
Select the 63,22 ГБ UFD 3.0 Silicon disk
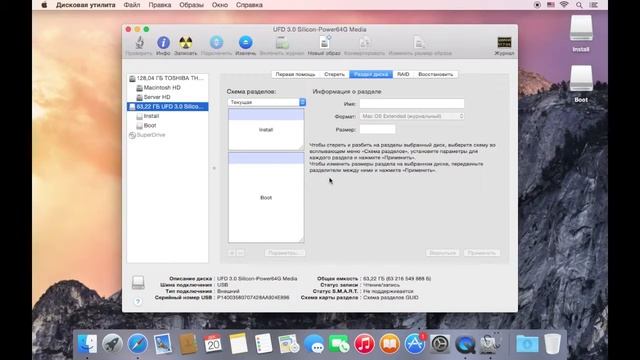(167, 107)
